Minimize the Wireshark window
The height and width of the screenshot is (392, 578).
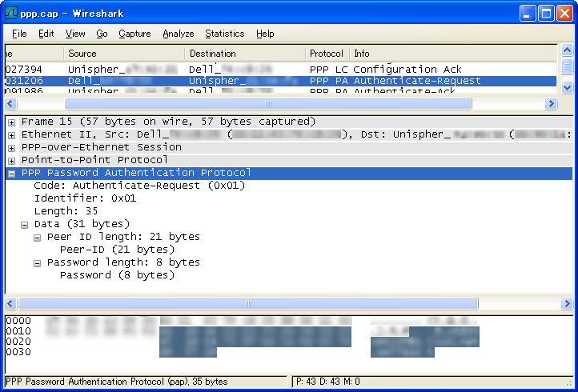point(528,14)
